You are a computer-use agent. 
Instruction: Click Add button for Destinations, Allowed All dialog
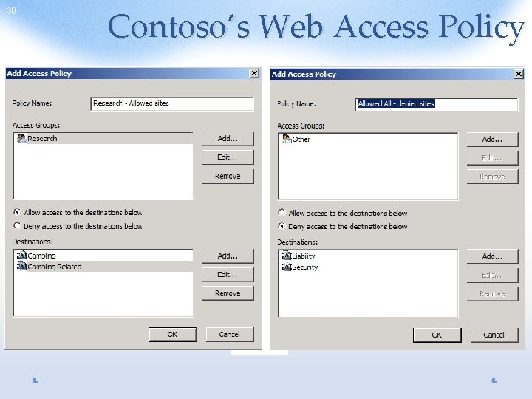pos(492,256)
